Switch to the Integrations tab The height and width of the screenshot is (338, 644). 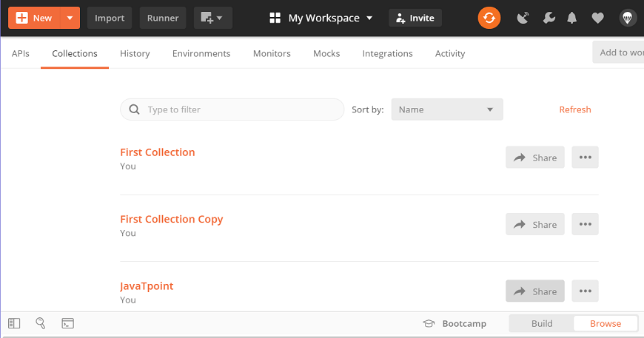click(x=387, y=53)
